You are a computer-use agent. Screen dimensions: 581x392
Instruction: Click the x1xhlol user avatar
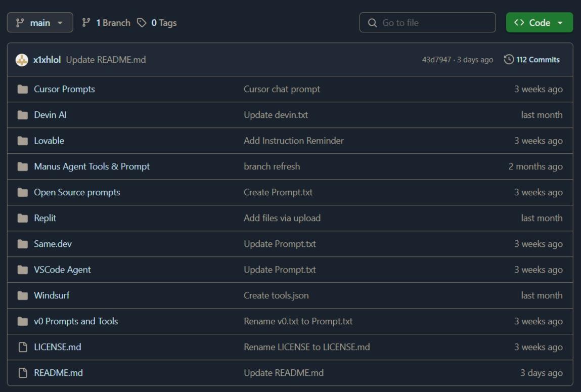[22, 60]
